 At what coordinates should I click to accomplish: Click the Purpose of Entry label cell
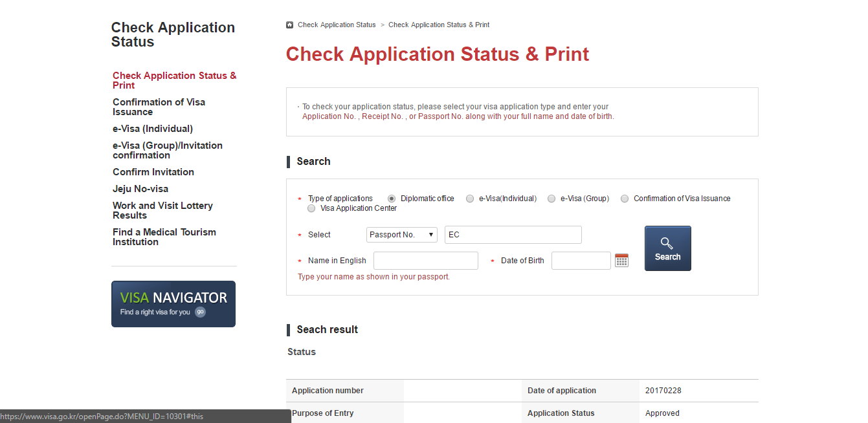pyautogui.click(x=345, y=413)
